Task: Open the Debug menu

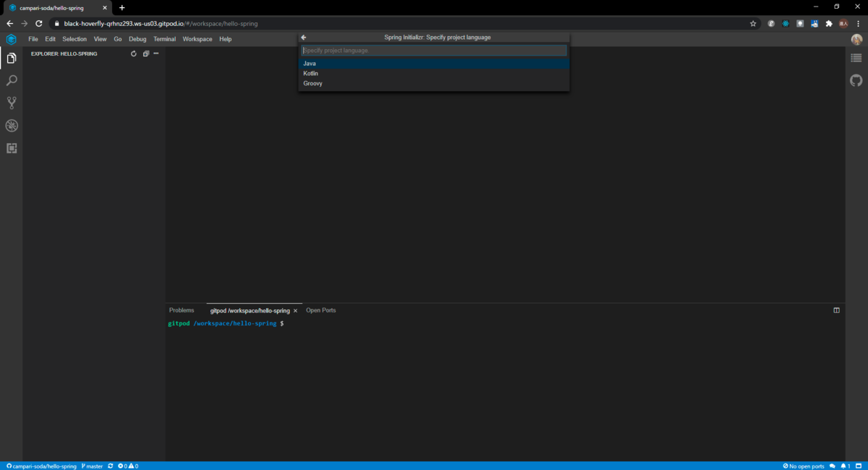Action: 137,39
